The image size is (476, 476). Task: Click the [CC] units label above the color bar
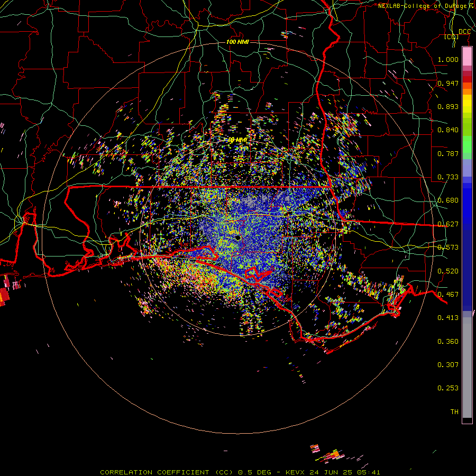pyautogui.click(x=452, y=36)
